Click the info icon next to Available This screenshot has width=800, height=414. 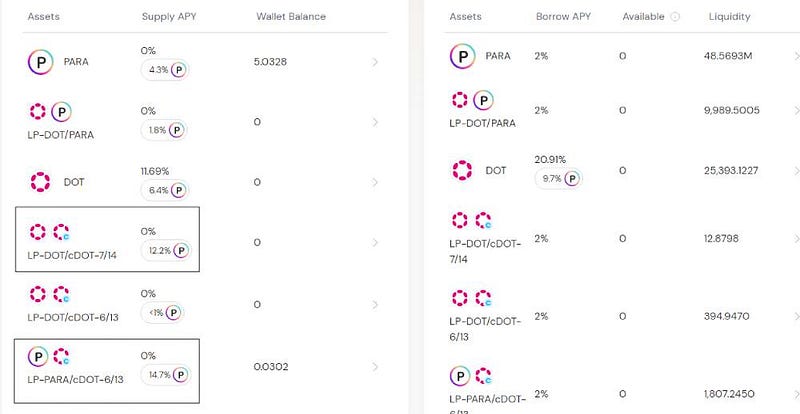coord(675,17)
